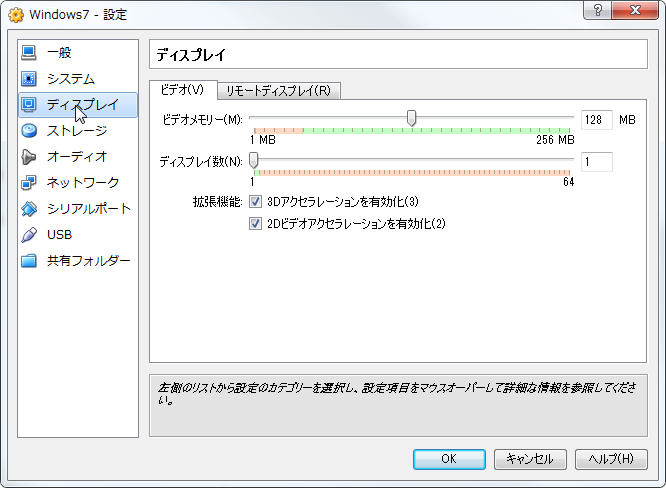666x488 pixels.
Task: Open the USB settings category
Action: (58, 234)
